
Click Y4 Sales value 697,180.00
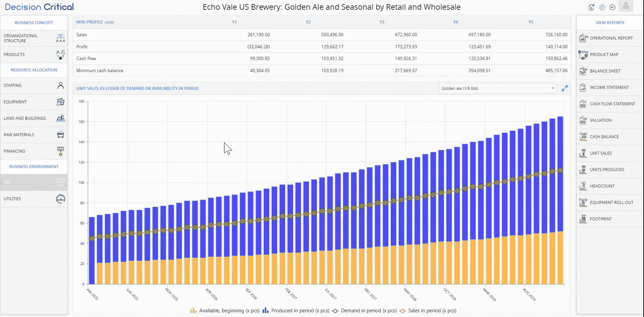(x=479, y=35)
